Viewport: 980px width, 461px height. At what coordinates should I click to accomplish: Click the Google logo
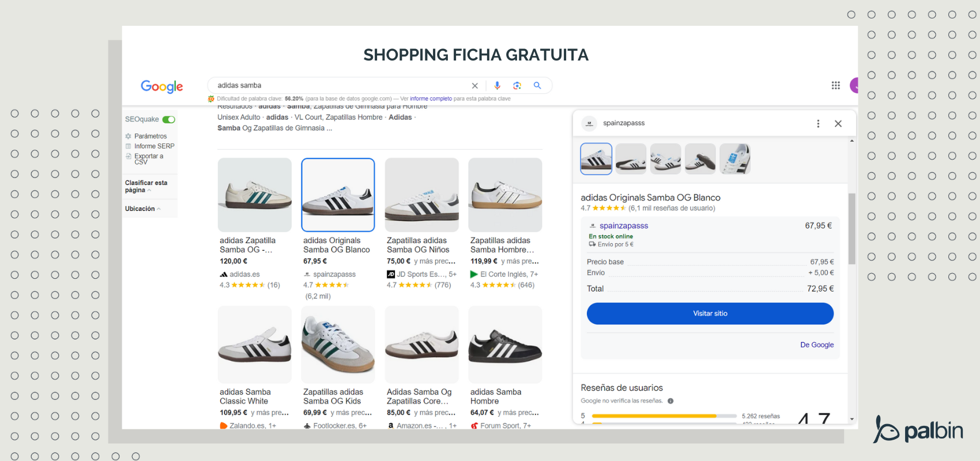pyautogui.click(x=162, y=86)
